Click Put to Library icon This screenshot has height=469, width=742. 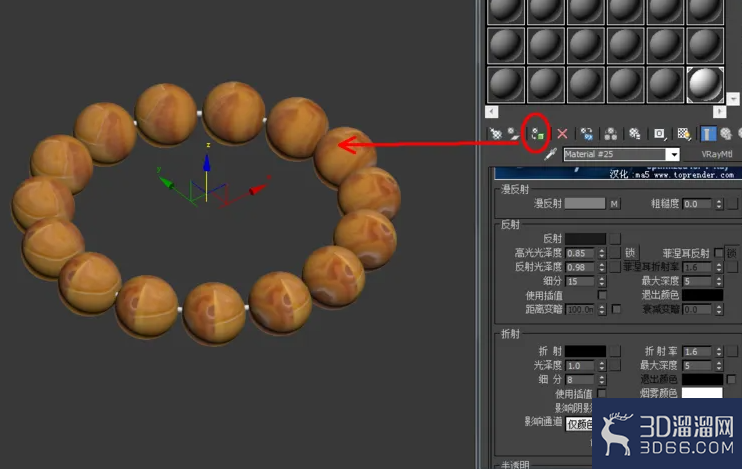point(635,134)
